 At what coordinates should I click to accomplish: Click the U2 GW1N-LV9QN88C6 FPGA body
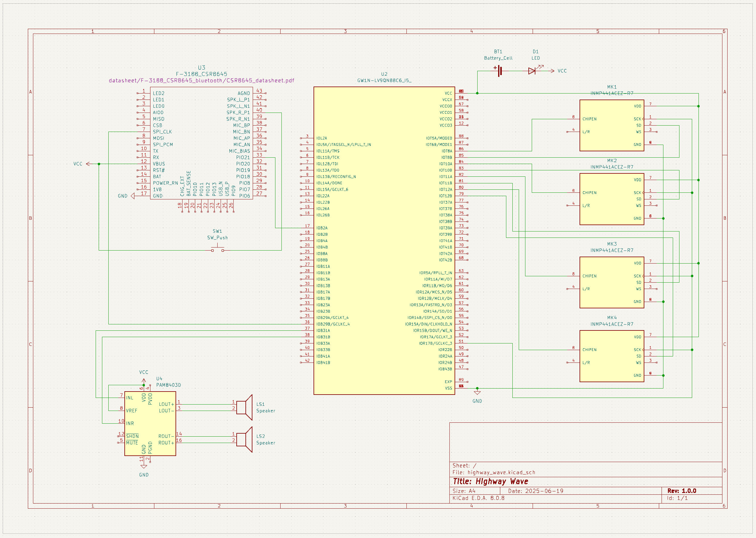coord(384,241)
